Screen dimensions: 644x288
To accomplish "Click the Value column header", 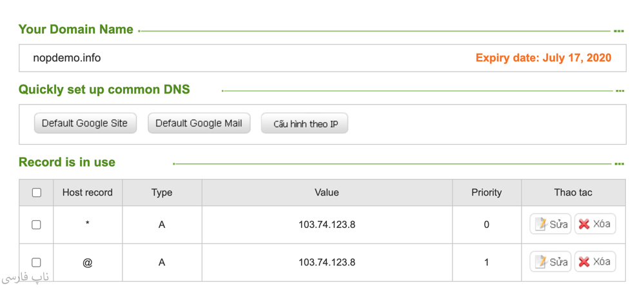I will pos(327,192).
